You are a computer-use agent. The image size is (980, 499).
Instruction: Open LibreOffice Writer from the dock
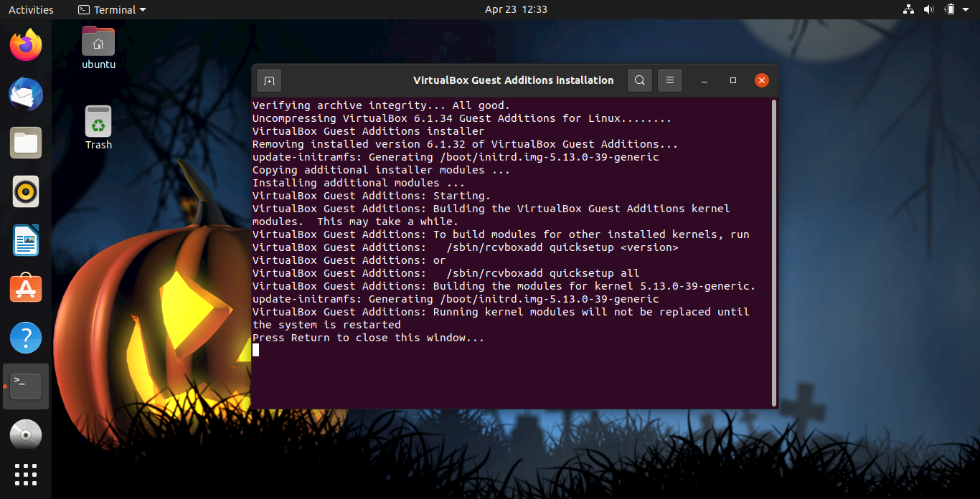pyautogui.click(x=25, y=240)
